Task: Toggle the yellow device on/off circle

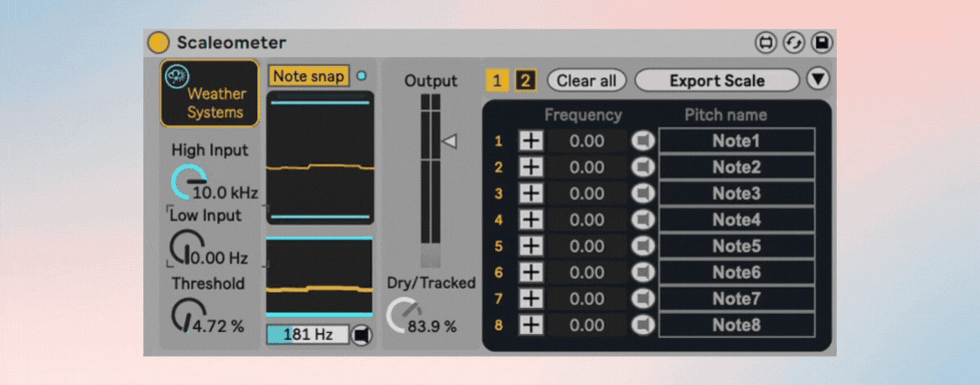Action: (x=158, y=43)
